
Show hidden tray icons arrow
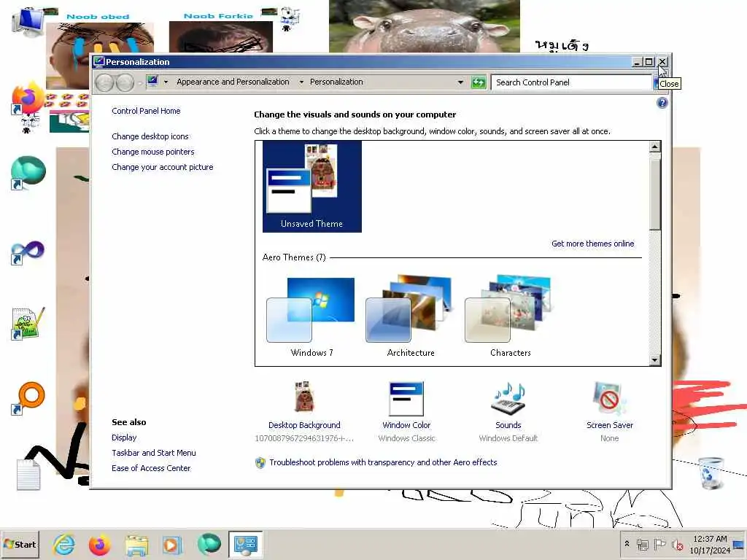pyautogui.click(x=627, y=544)
